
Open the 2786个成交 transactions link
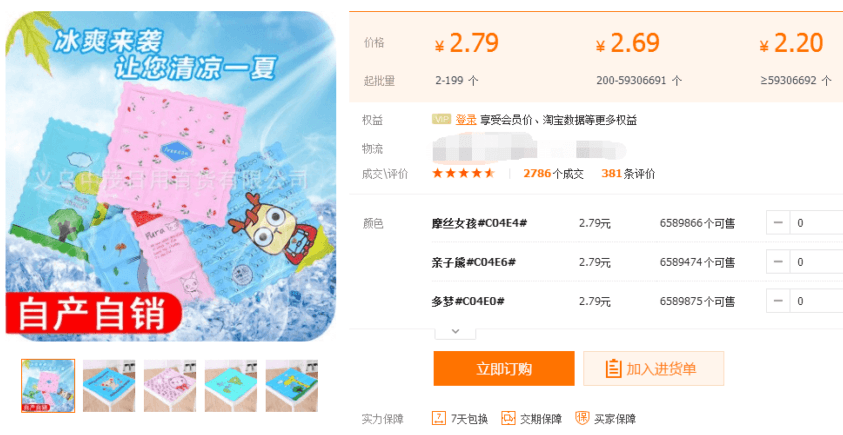point(553,174)
